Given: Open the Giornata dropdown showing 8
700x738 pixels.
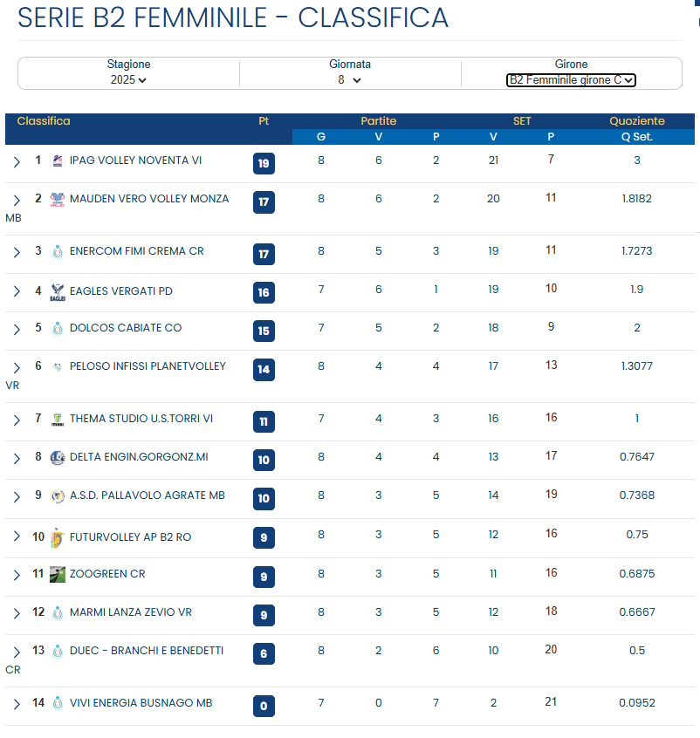Looking at the screenshot, I should coord(350,79).
